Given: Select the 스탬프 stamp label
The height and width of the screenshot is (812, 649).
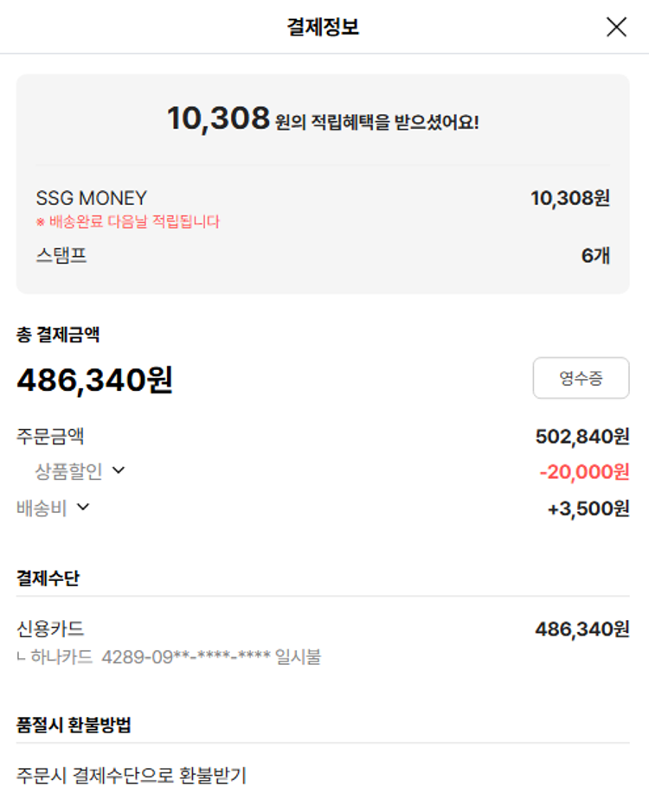Looking at the screenshot, I should click(x=61, y=255).
